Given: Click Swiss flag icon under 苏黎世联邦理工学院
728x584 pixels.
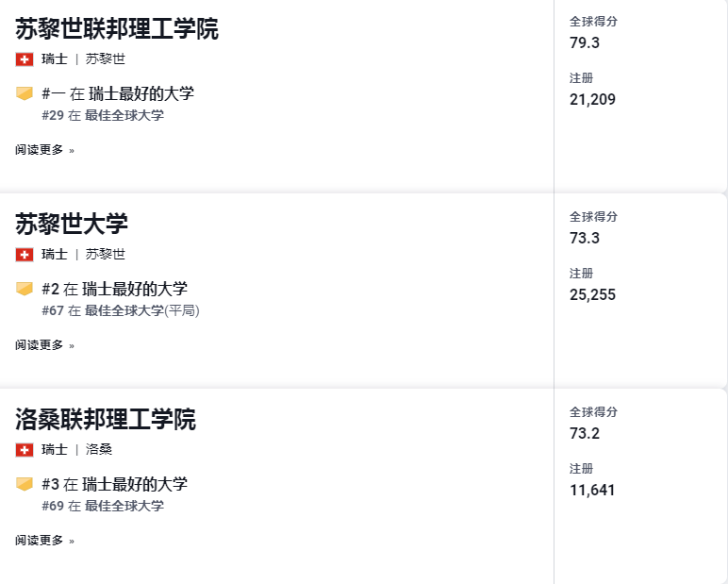Looking at the screenshot, I should point(25,59).
